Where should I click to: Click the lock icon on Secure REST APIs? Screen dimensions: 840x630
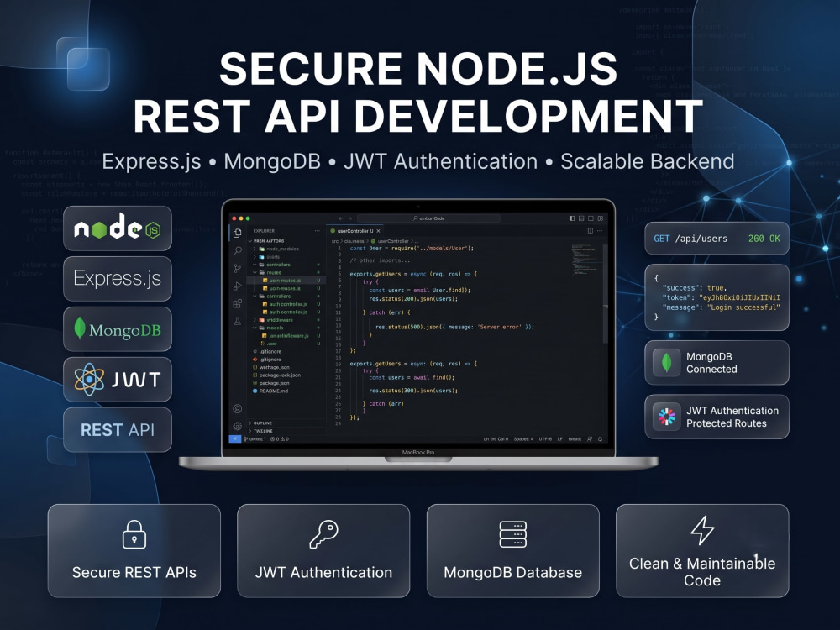pyautogui.click(x=134, y=534)
